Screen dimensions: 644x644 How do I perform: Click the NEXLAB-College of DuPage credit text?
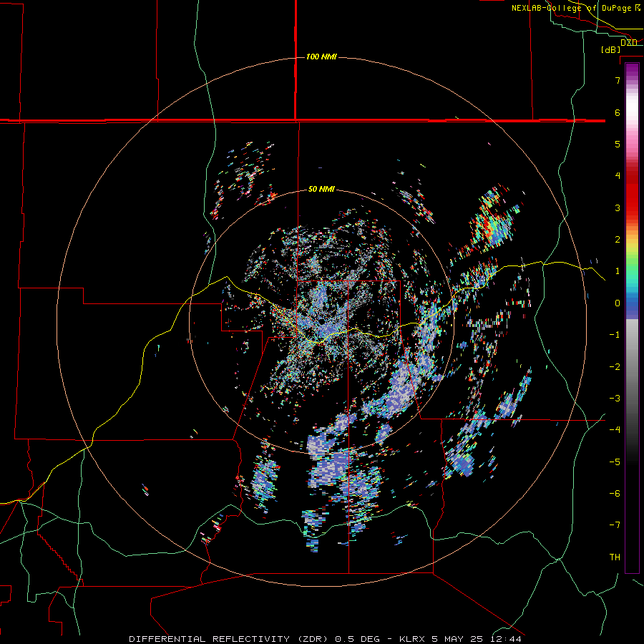571,8
